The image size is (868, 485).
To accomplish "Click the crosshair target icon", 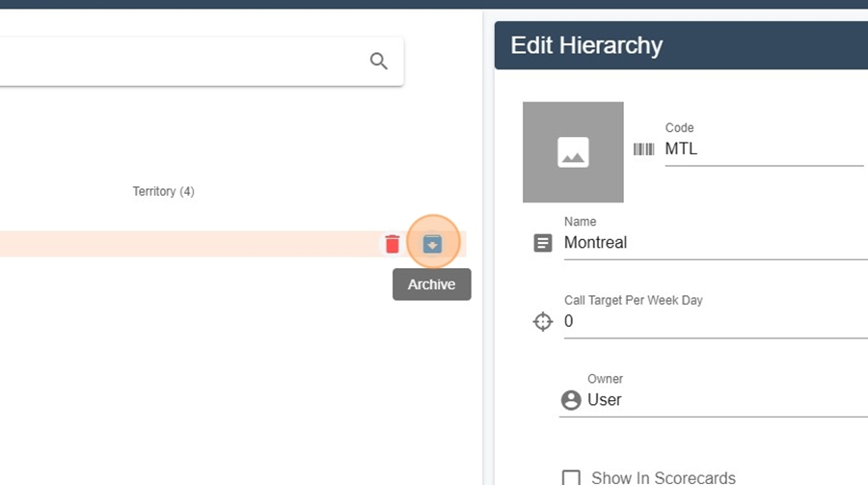I will (x=542, y=321).
